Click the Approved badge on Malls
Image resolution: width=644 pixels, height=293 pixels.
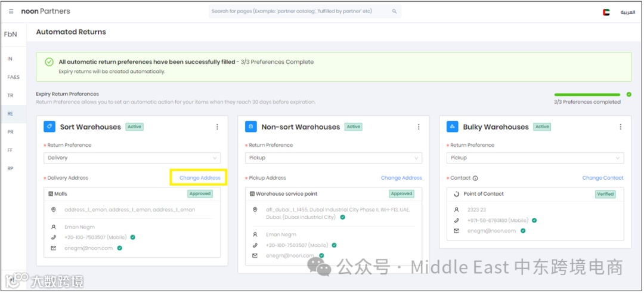coord(200,193)
